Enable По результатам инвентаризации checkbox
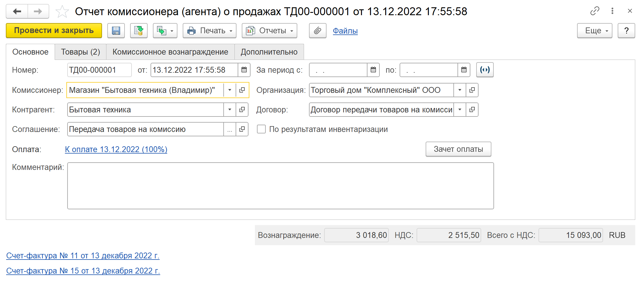Viewport: 644px width, 282px height. (261, 129)
